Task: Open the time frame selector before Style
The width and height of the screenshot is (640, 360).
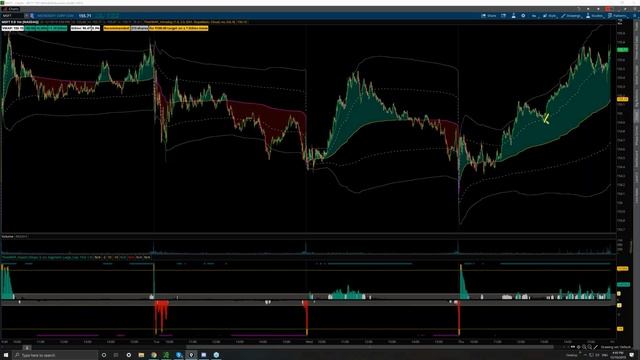Action: click(534, 16)
